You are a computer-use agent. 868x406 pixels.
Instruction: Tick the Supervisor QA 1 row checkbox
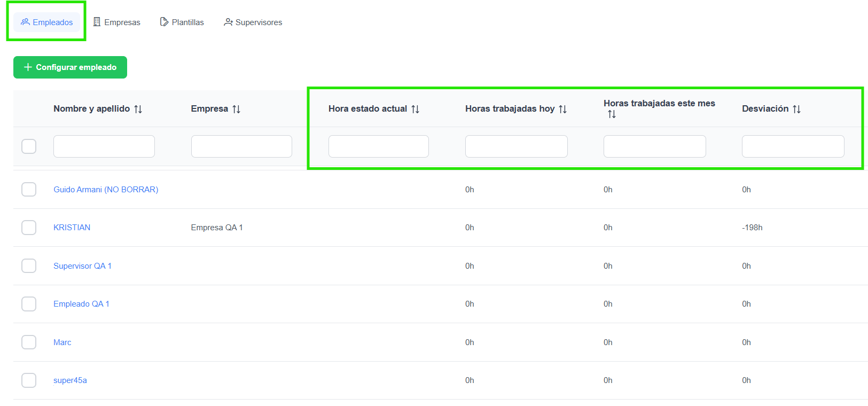click(x=29, y=266)
